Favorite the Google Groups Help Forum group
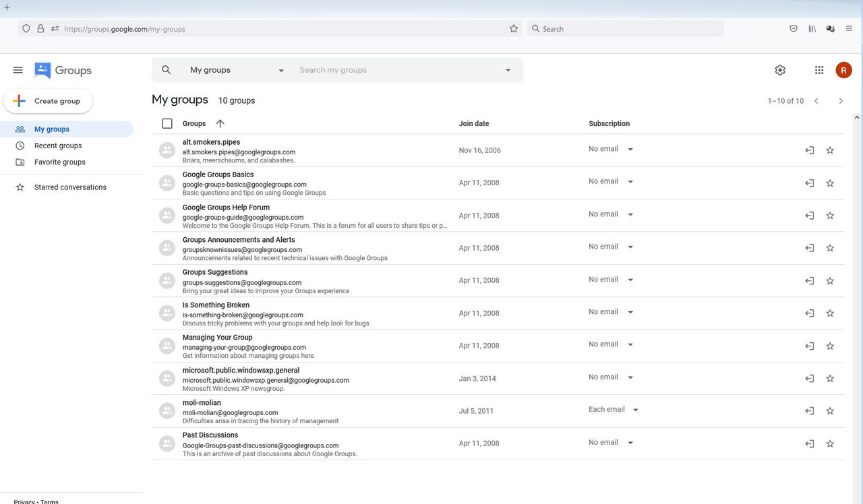The height and width of the screenshot is (504, 863). [830, 216]
